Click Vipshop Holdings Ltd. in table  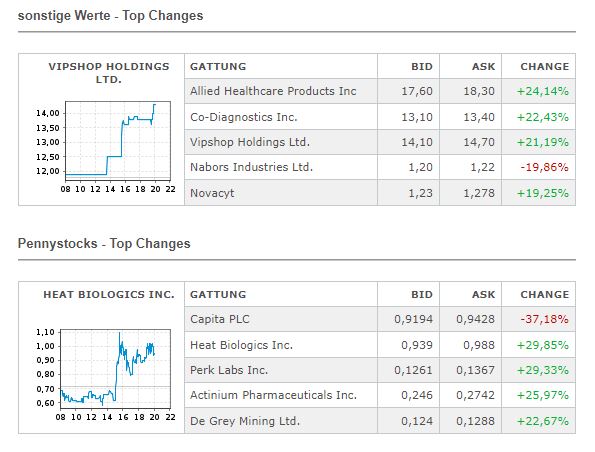pyautogui.click(x=250, y=142)
